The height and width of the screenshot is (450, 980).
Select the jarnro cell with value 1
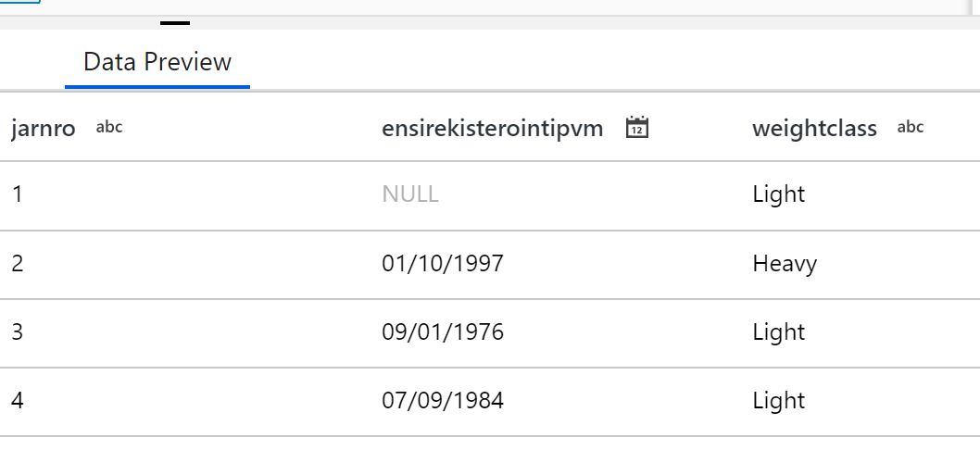coord(18,194)
